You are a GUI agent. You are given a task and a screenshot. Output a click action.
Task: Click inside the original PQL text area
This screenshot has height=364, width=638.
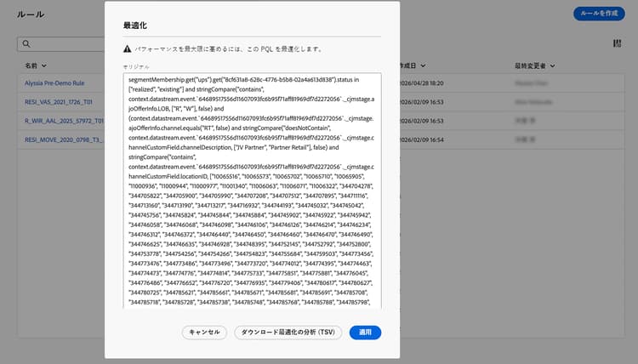click(x=253, y=191)
